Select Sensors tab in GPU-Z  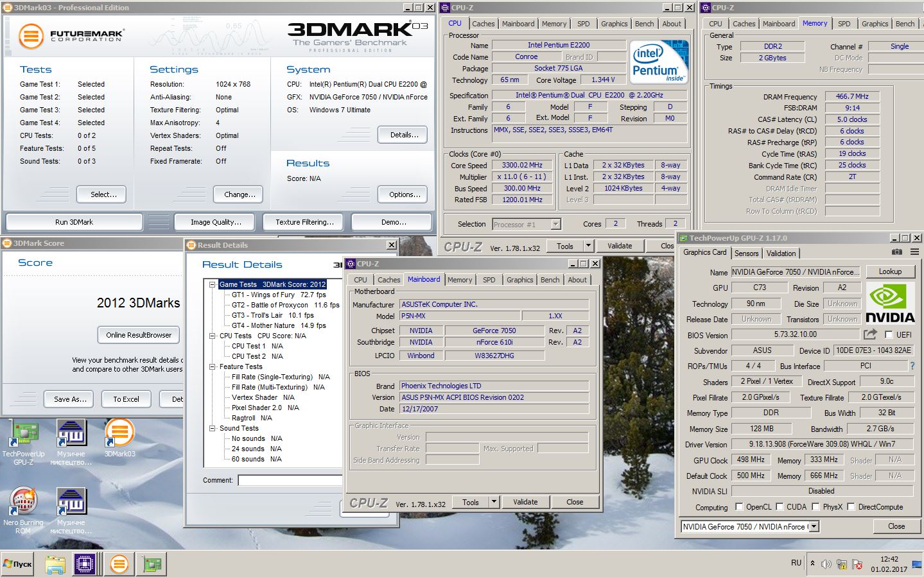746,254
